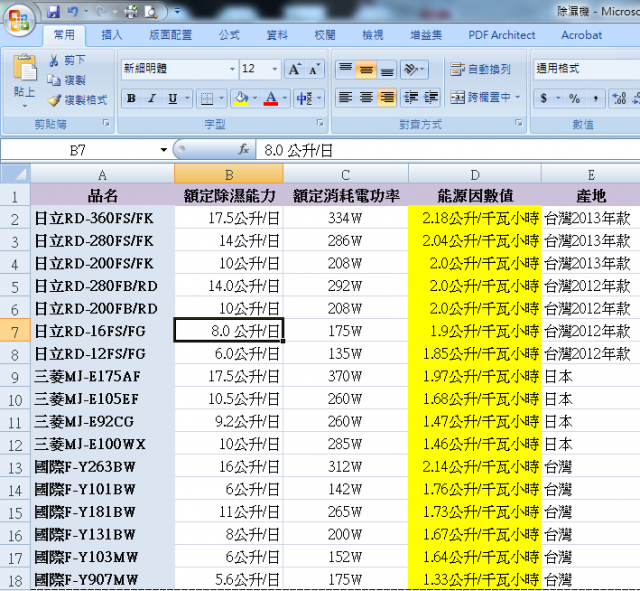Open the font size dropdown showing 12
The width and height of the screenshot is (640, 591).
(x=275, y=69)
